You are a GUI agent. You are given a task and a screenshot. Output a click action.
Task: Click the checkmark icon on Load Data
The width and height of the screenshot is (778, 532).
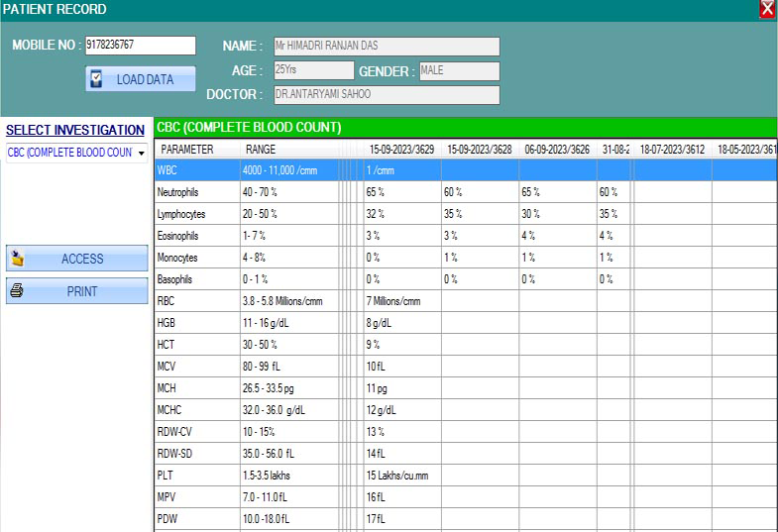point(96,79)
